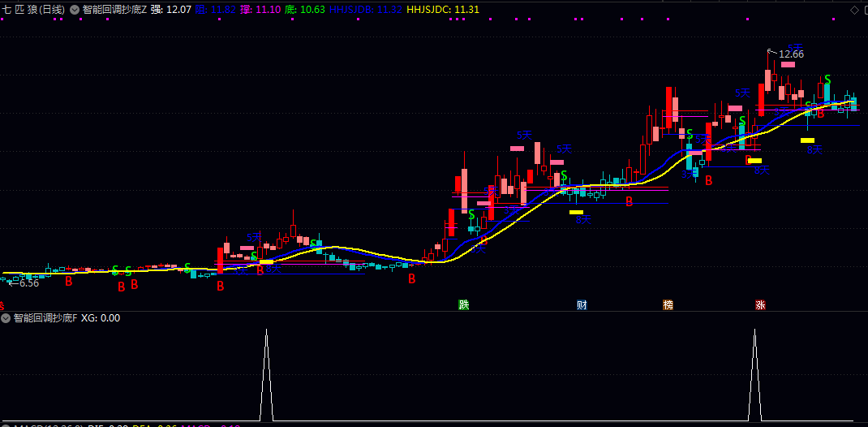Select the HHJSJDC: 11.31 line label
The image size is (868, 427).
[x=443, y=10]
